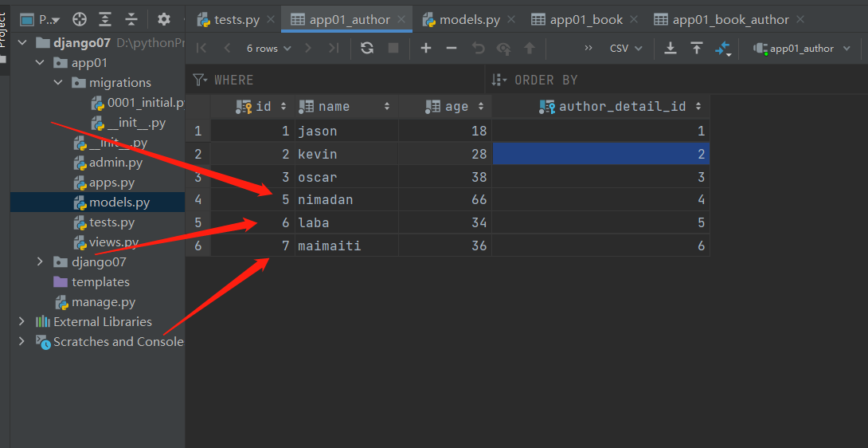Select 0001_initial.py in migrations
Image resolution: width=868 pixels, height=448 pixels.
pyautogui.click(x=139, y=103)
